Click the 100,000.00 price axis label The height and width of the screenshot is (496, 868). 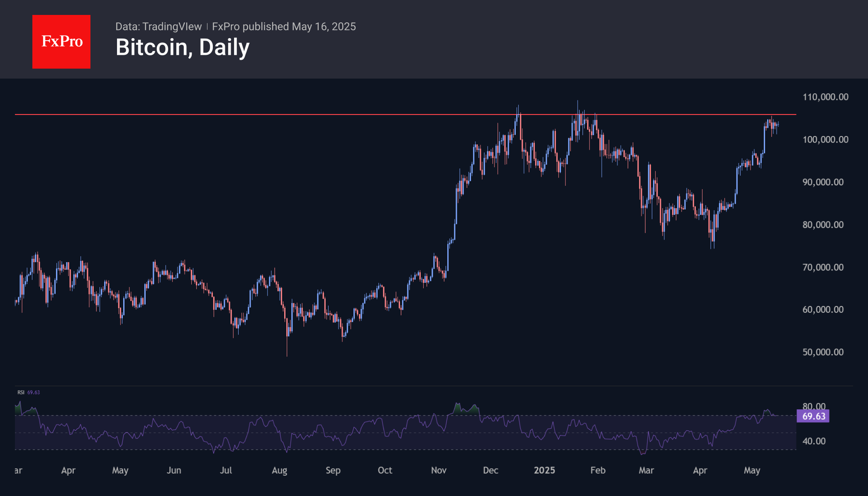(825, 139)
